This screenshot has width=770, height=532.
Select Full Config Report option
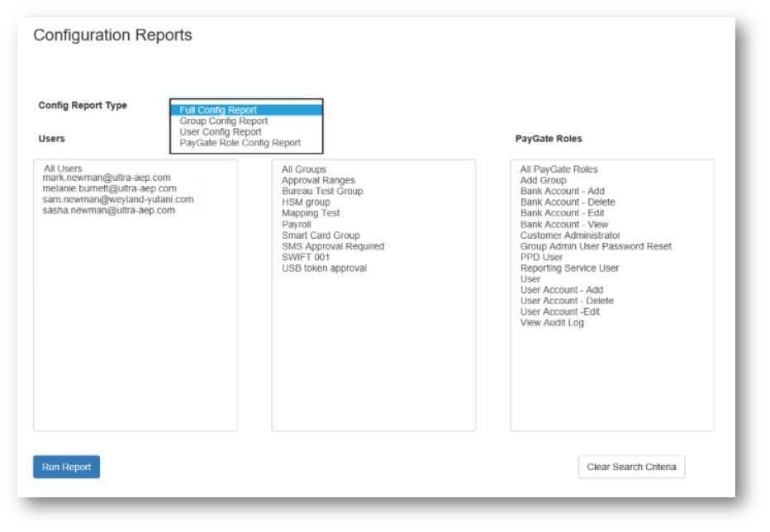(218, 110)
